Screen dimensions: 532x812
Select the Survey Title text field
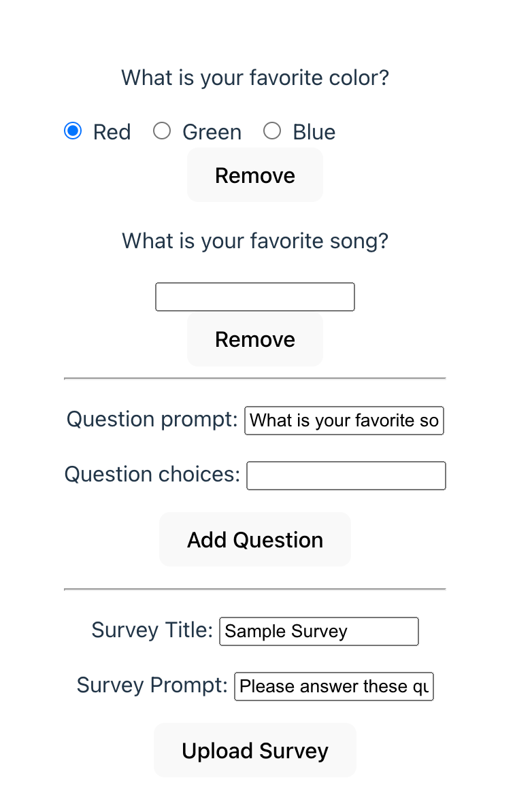pyautogui.click(x=318, y=631)
